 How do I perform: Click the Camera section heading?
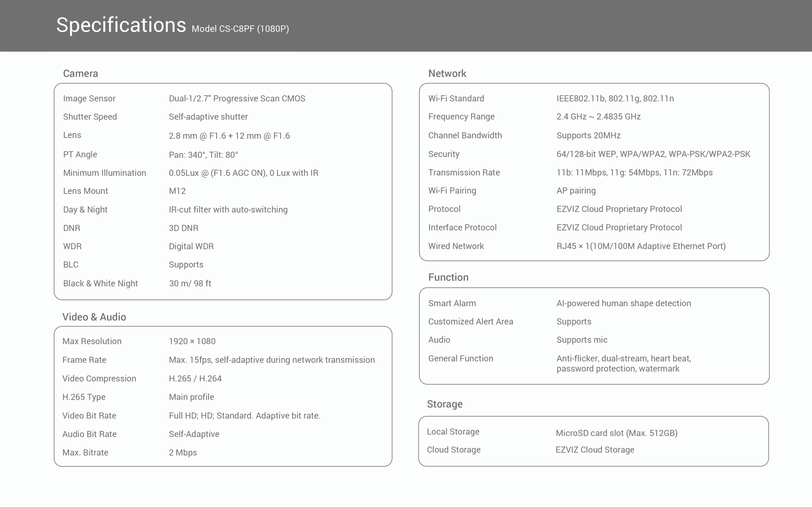click(81, 74)
